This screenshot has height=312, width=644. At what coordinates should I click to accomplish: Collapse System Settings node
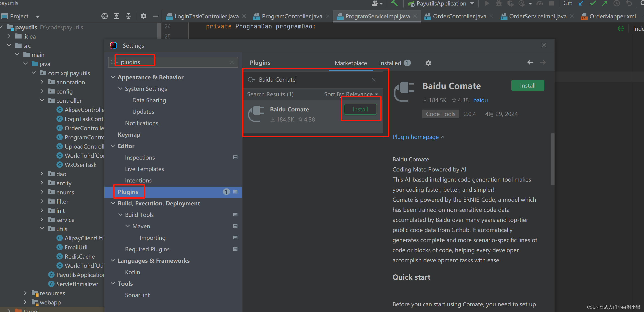120,89
